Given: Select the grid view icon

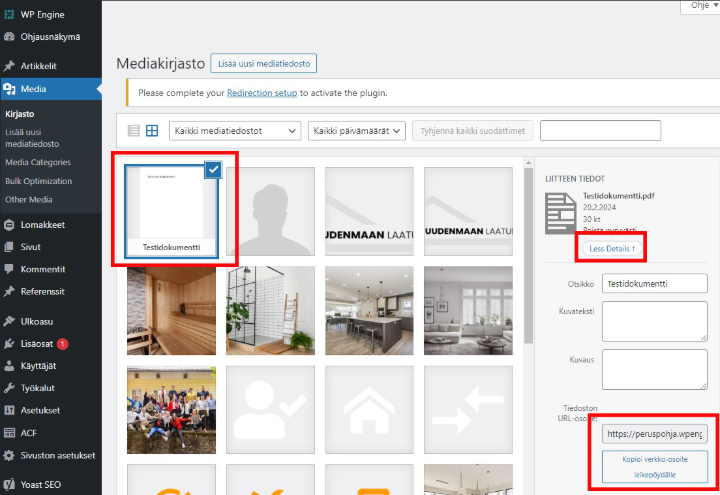Looking at the screenshot, I should pyautogui.click(x=152, y=131).
